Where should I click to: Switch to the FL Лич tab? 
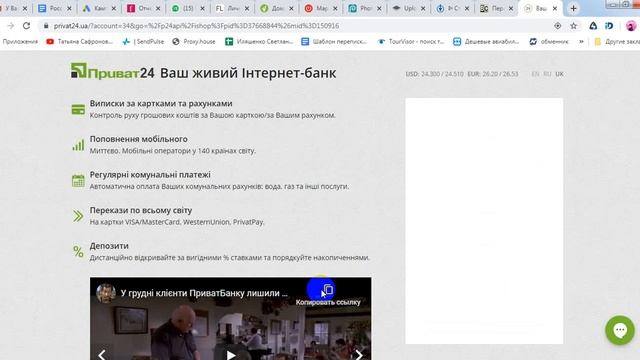(x=232, y=8)
